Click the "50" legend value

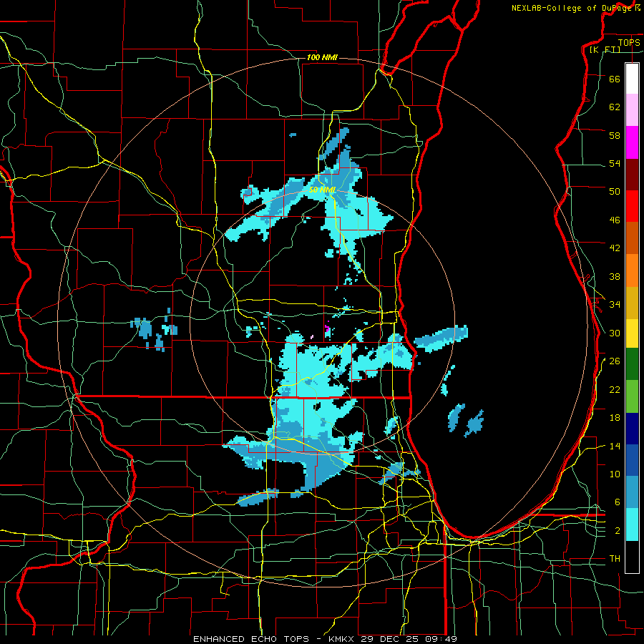tap(615, 192)
